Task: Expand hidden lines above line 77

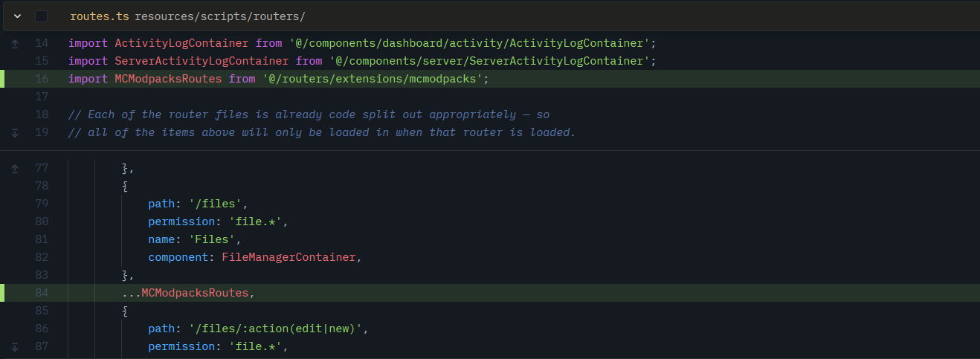Action: (x=15, y=169)
